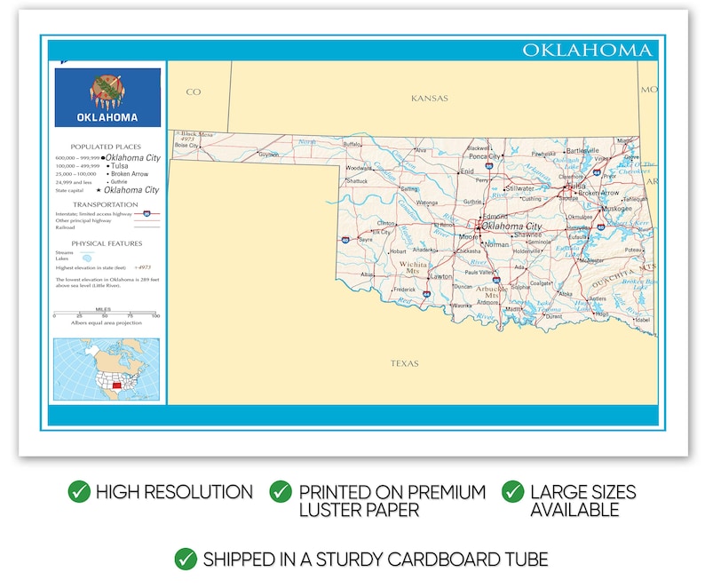The width and height of the screenshot is (705, 588).
Task: Click the OUACHITA MTS label
Action: 623,275
